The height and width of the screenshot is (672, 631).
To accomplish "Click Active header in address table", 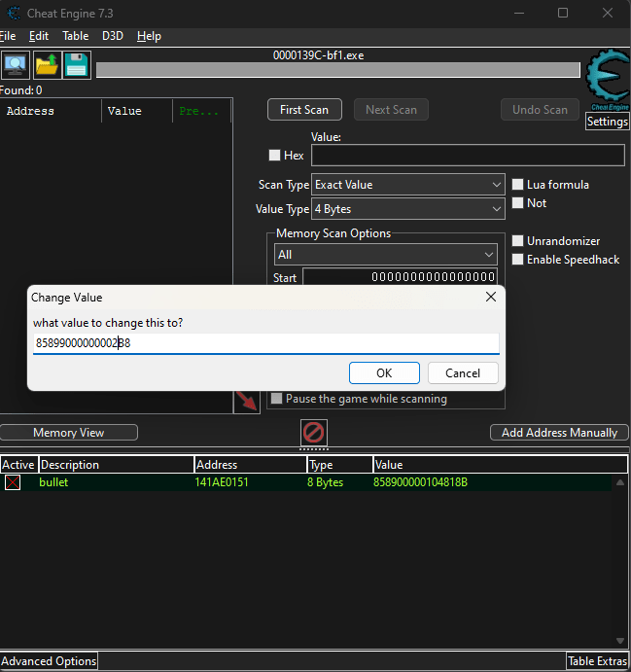I will (x=18, y=465).
